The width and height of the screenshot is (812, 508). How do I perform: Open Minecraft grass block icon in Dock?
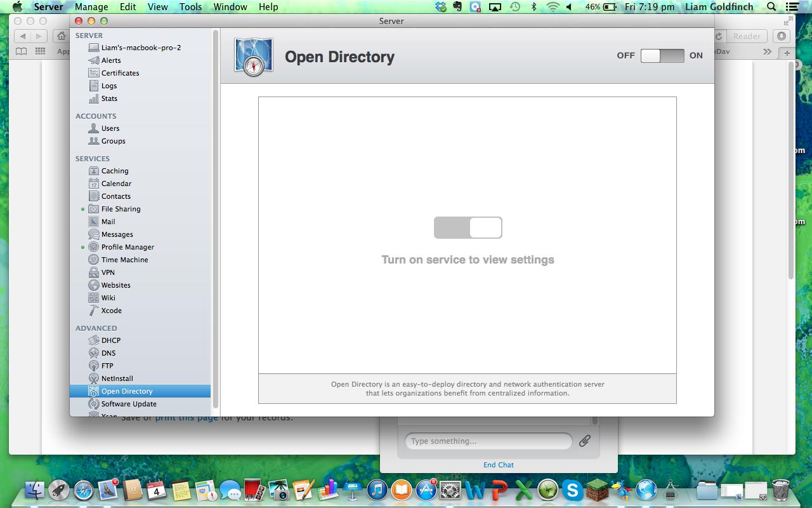(x=597, y=490)
